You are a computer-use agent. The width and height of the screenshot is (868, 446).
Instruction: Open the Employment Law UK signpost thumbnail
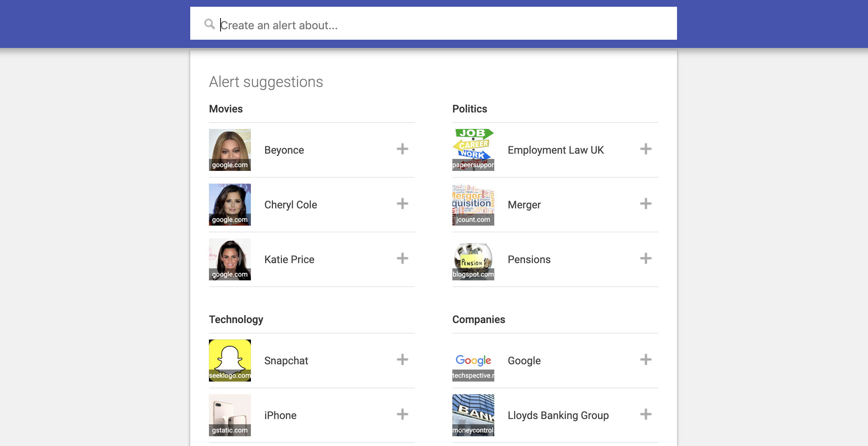coord(473,150)
